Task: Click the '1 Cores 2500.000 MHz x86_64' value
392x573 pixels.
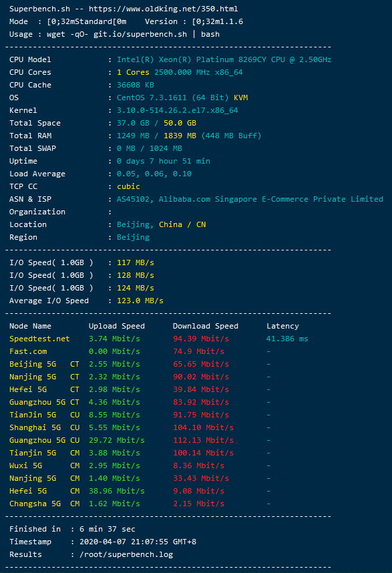Action: (180, 72)
